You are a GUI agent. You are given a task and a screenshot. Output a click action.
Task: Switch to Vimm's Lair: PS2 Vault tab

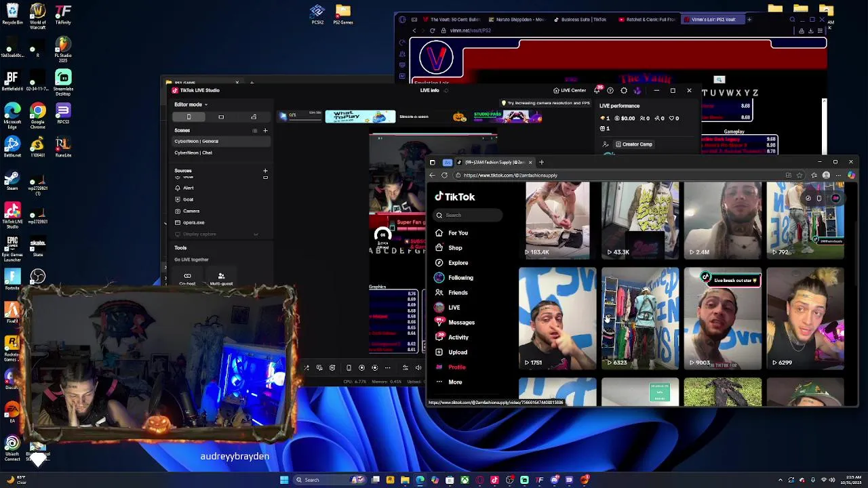coord(712,20)
